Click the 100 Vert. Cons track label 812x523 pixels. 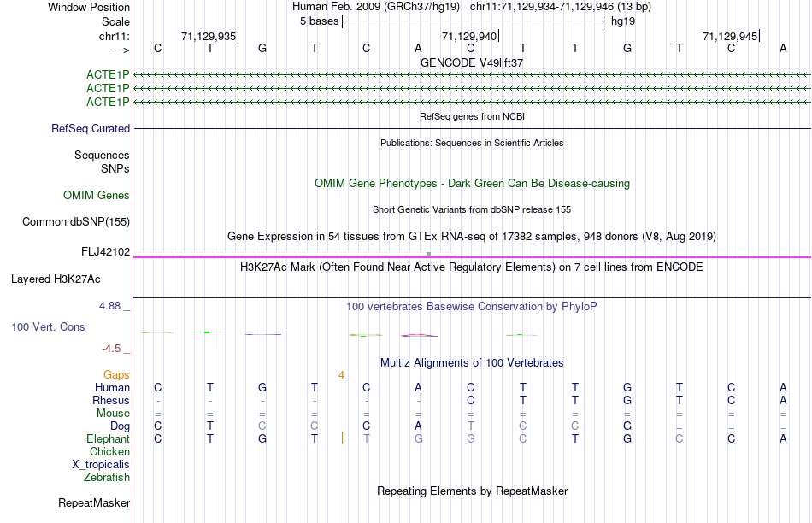48,326
